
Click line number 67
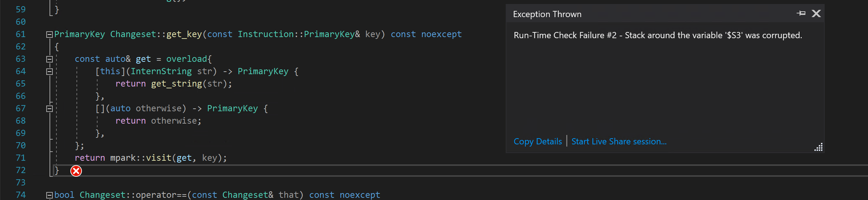(x=21, y=108)
